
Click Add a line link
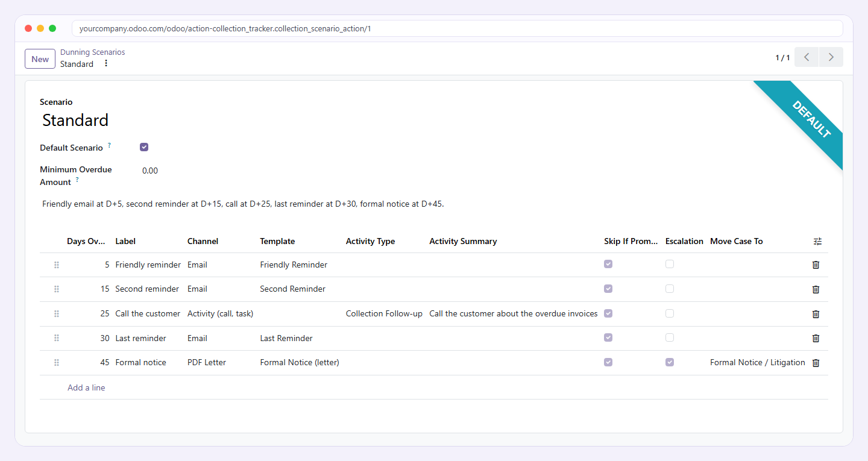coord(86,387)
